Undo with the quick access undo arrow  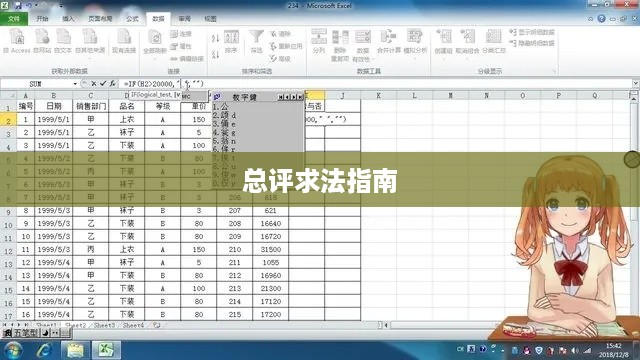coord(29,6)
